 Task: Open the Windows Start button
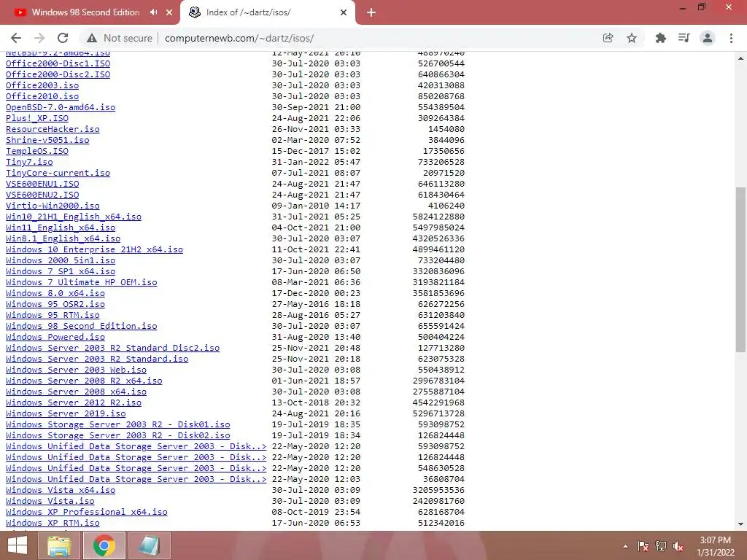(18, 545)
